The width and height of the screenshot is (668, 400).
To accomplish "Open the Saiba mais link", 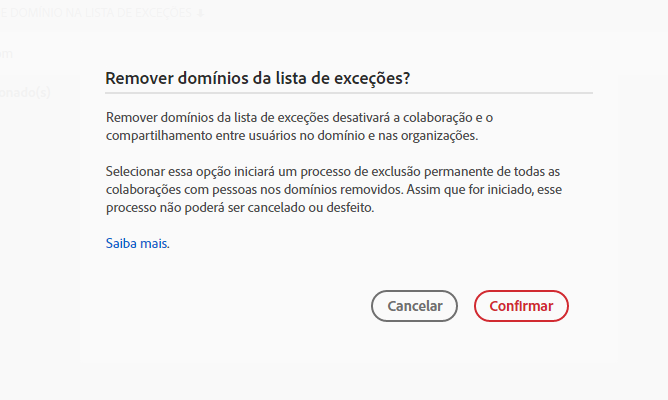I will click(137, 243).
